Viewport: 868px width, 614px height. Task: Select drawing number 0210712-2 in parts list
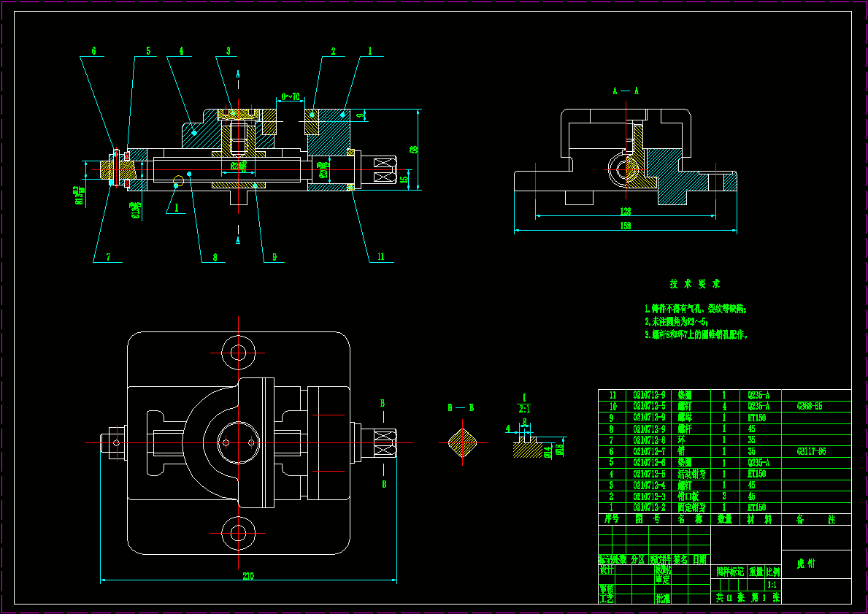point(649,507)
